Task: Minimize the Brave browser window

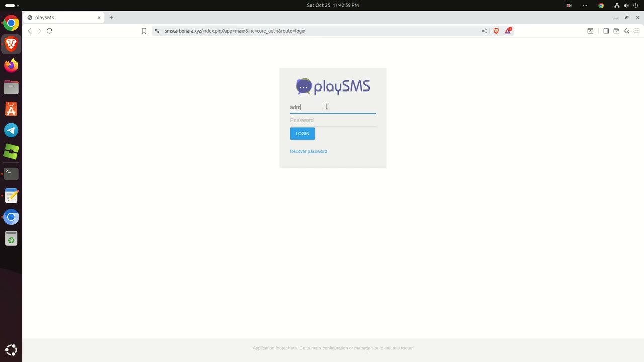Action: tap(616, 18)
